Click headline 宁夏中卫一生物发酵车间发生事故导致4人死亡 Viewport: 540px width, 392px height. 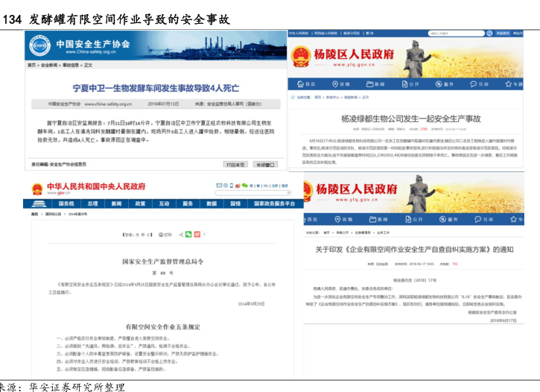click(x=156, y=88)
